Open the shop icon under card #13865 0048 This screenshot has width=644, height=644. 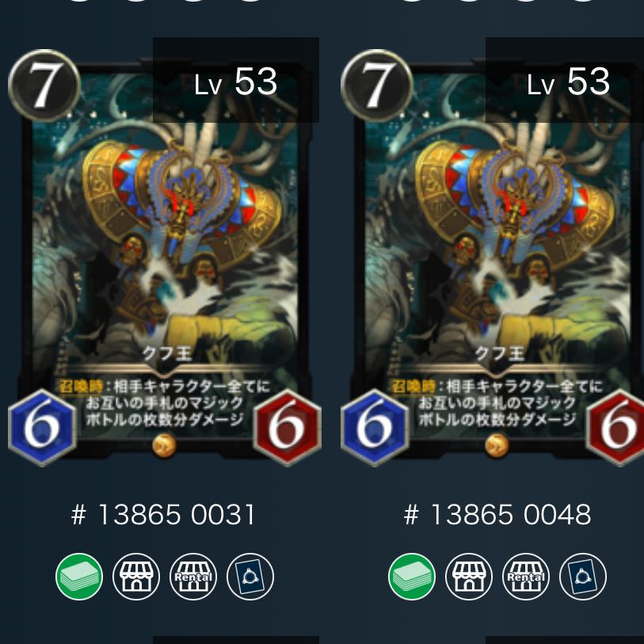click(469, 577)
